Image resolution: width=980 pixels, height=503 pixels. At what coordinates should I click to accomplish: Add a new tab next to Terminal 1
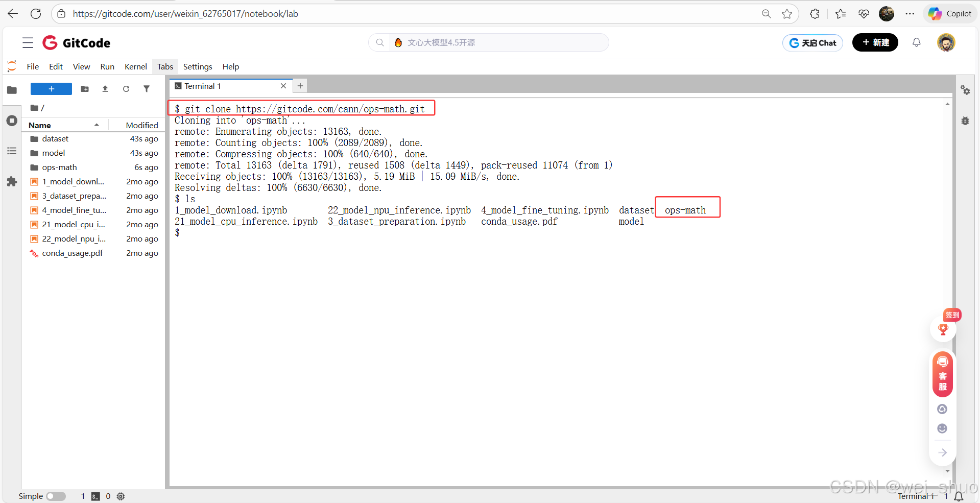point(300,86)
